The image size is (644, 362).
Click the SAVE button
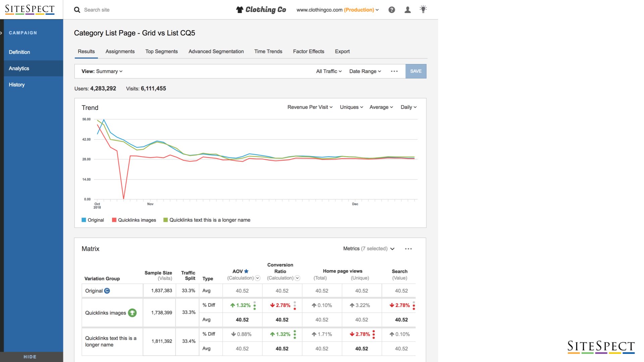[416, 71]
